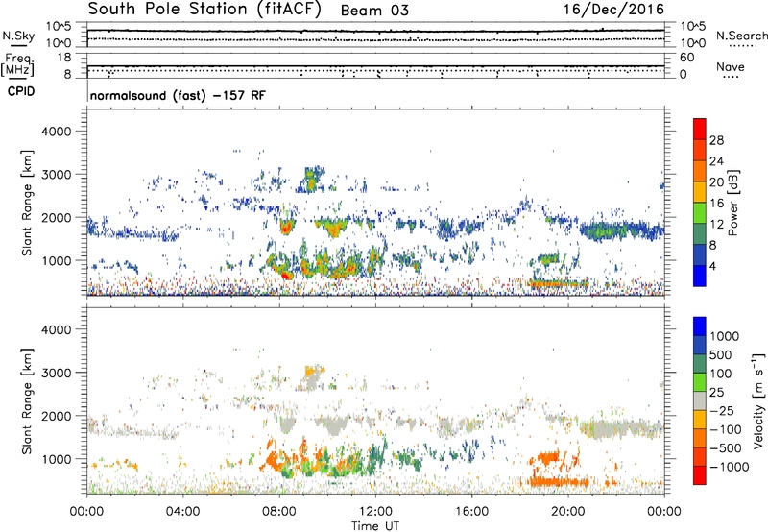The width and height of the screenshot is (768, 532).
Task: Click the '20:00' time tick label
Action: pos(567,512)
